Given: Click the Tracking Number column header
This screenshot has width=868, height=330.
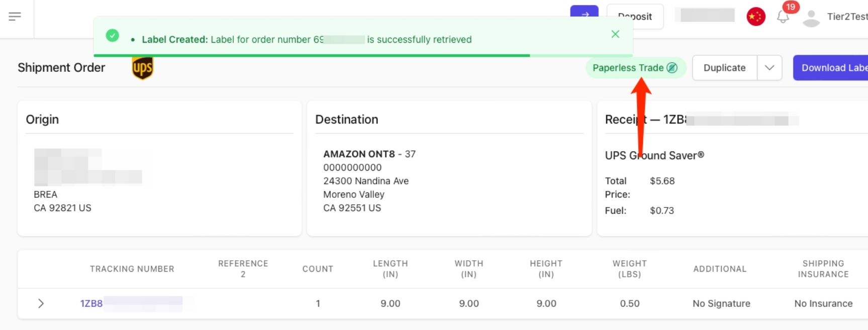Looking at the screenshot, I should pos(132,269).
